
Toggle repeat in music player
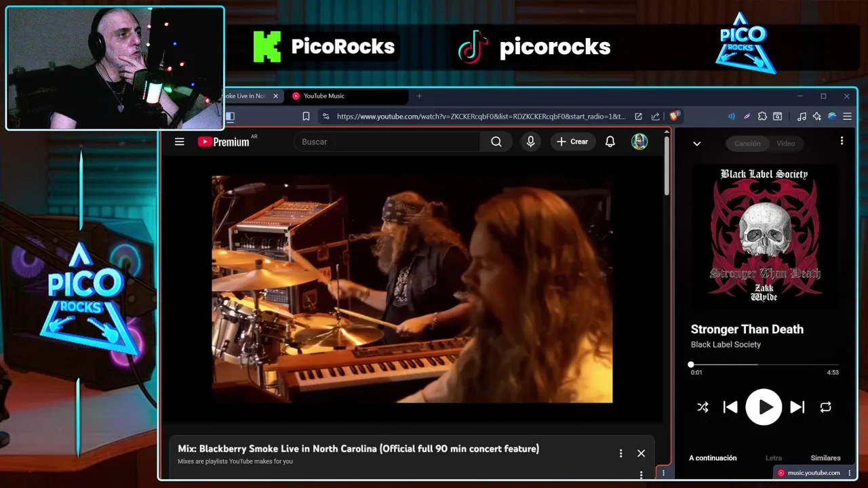tap(825, 407)
